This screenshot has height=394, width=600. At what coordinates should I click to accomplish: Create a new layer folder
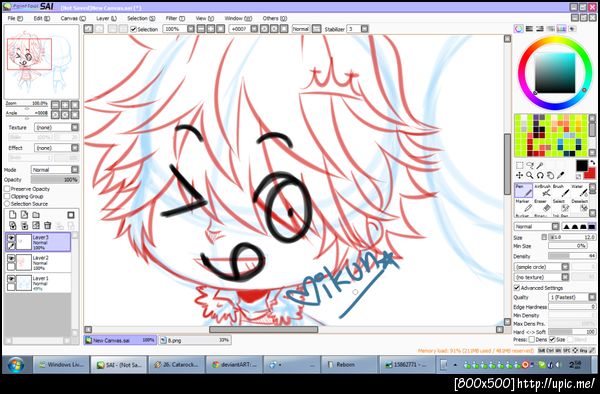click(36, 215)
